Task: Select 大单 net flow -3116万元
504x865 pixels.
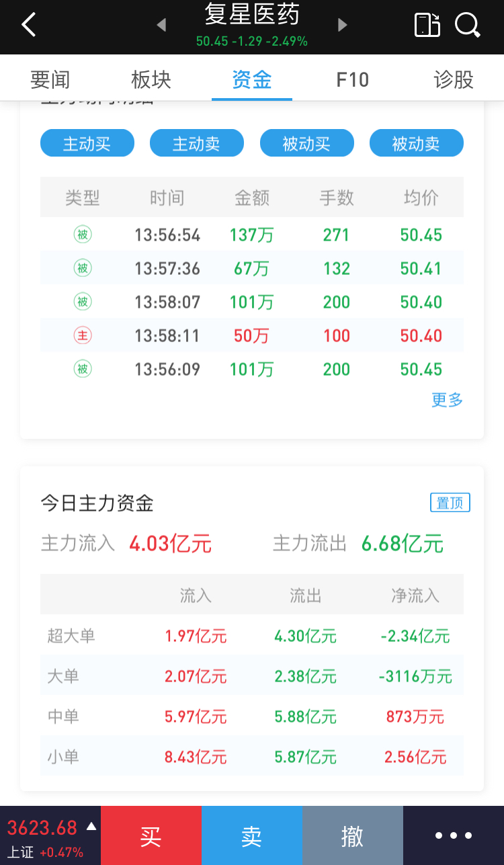Action: (415, 676)
